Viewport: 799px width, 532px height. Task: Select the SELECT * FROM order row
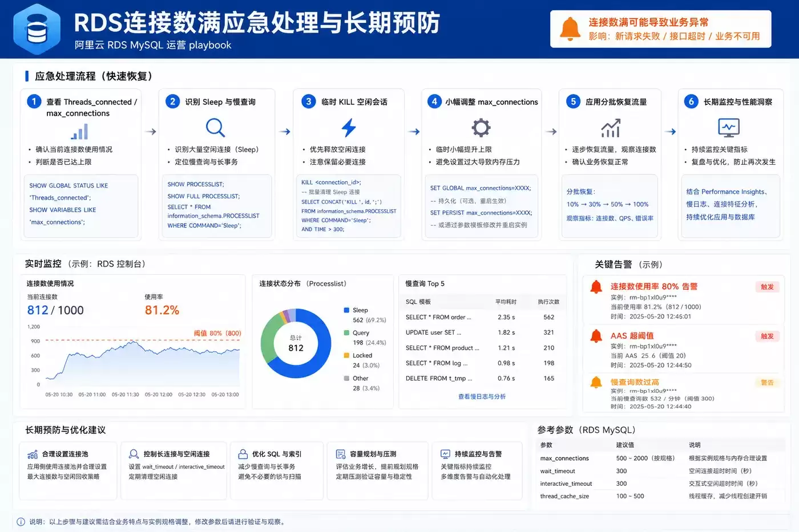pos(482,317)
